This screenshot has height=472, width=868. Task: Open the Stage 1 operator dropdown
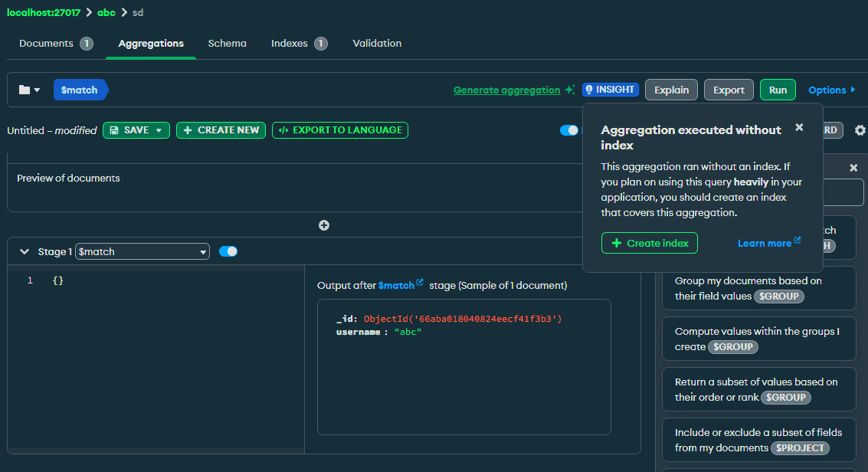[x=142, y=251]
